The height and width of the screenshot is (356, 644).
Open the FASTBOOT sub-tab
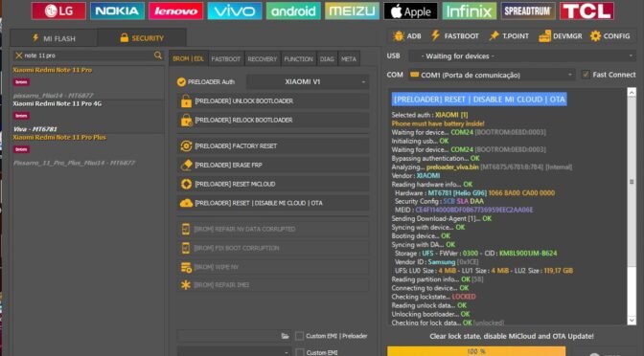pos(225,59)
